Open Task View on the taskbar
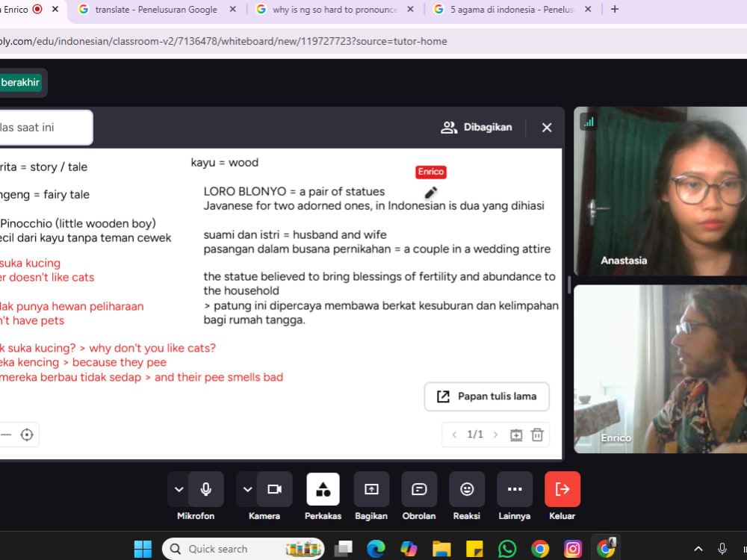Viewport: 747px width, 560px height. click(343, 549)
